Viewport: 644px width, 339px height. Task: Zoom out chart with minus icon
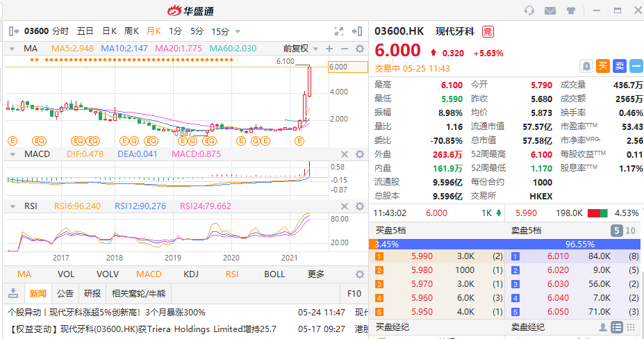(x=345, y=49)
